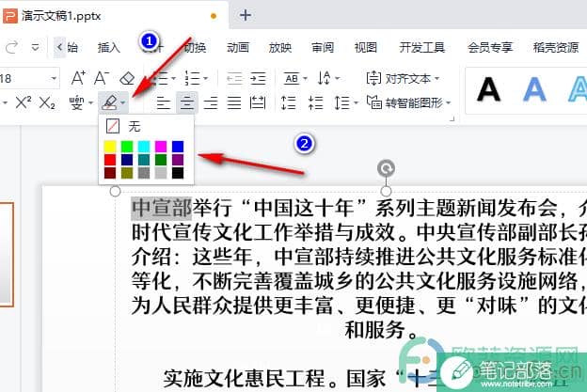The width and height of the screenshot is (587, 392).
Task: Click the increase font size icon
Action: 78,78
